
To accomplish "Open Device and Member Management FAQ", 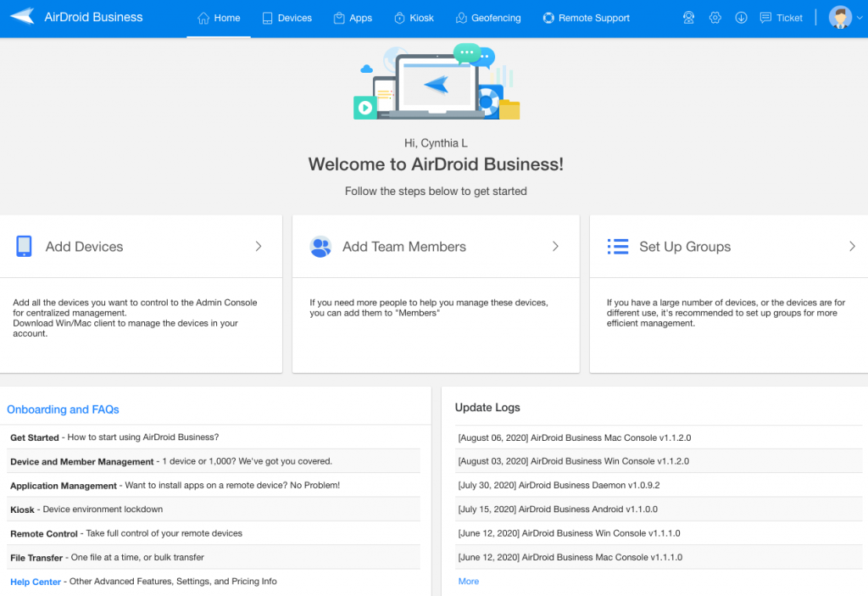I will click(x=214, y=461).
